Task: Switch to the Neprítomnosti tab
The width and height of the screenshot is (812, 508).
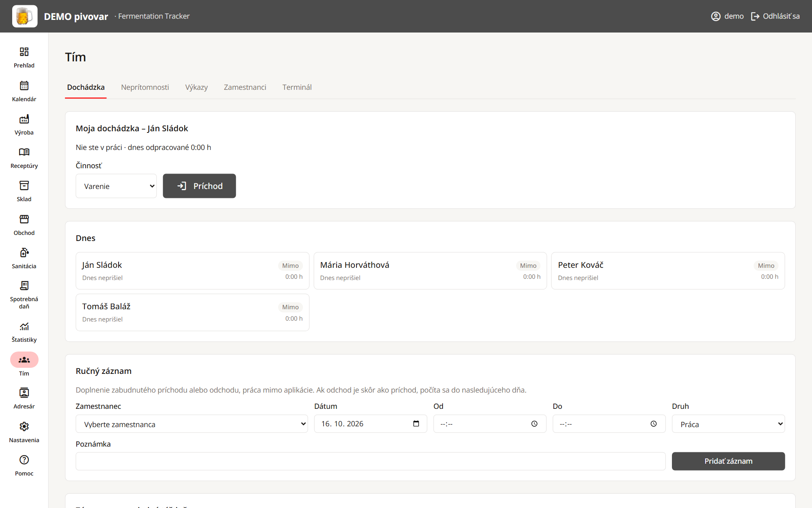Action: point(145,87)
